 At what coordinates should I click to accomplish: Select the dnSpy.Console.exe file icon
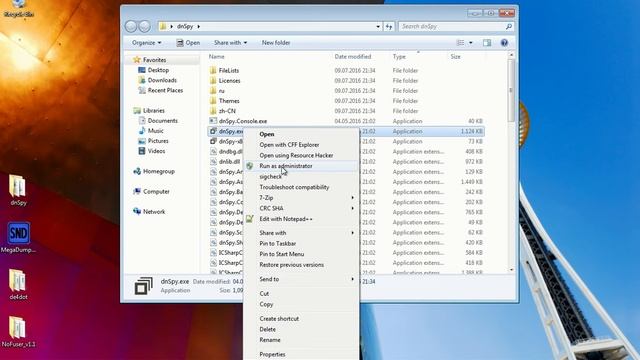point(213,121)
